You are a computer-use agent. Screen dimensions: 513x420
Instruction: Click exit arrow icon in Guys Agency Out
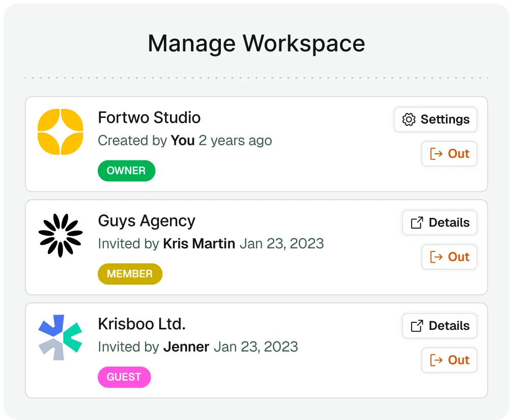click(436, 257)
